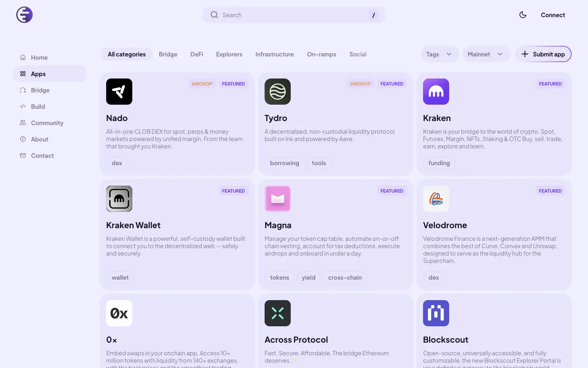
Task: Click the AIRDROP badge on Nado card
Action: click(202, 84)
